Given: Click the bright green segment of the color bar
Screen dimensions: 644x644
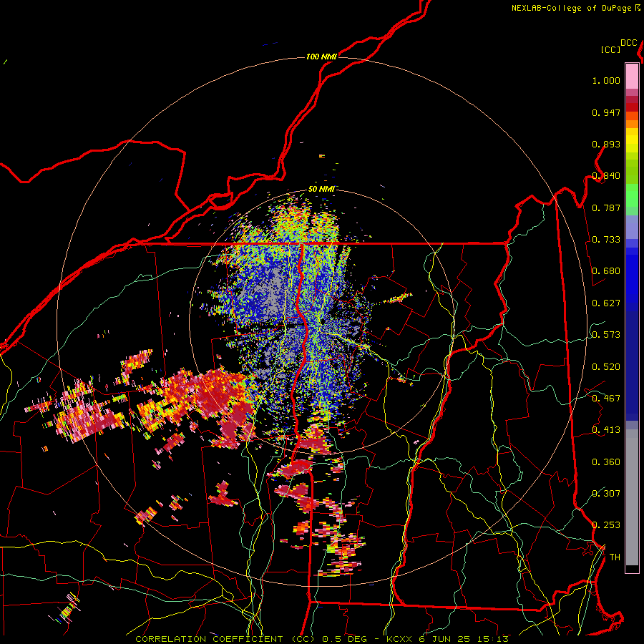Looking at the screenshot, I should coord(632,195).
